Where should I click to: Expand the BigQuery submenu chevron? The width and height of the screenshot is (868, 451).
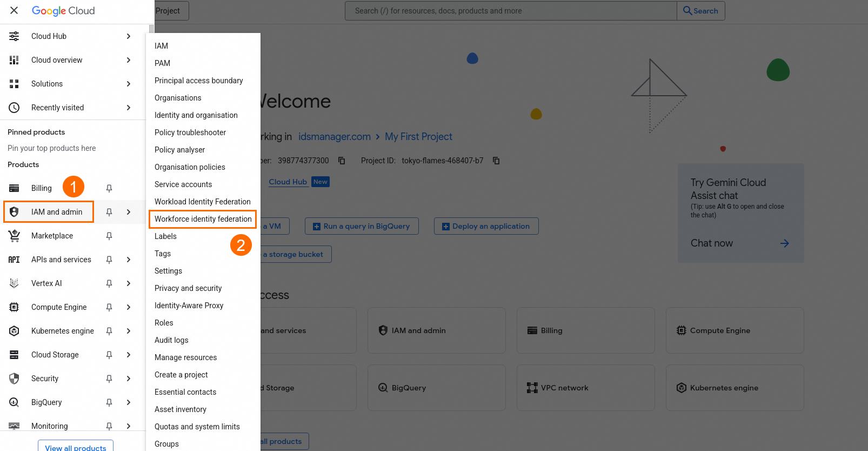point(129,402)
